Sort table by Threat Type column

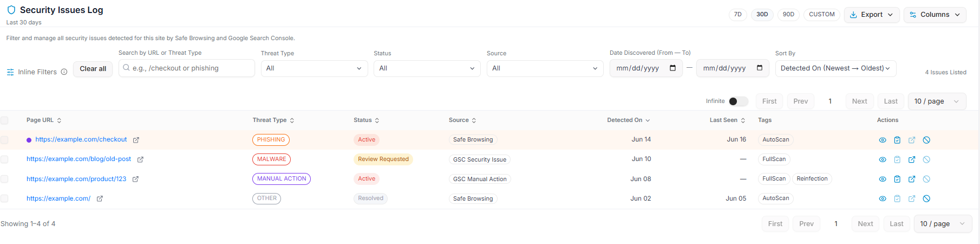(273, 120)
